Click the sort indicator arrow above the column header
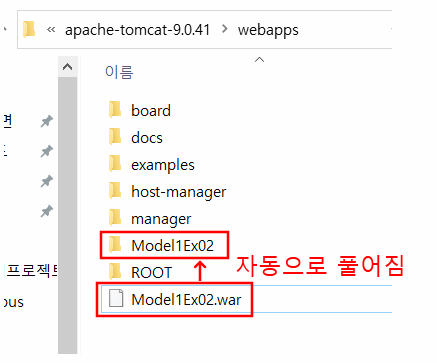 pos(259,60)
